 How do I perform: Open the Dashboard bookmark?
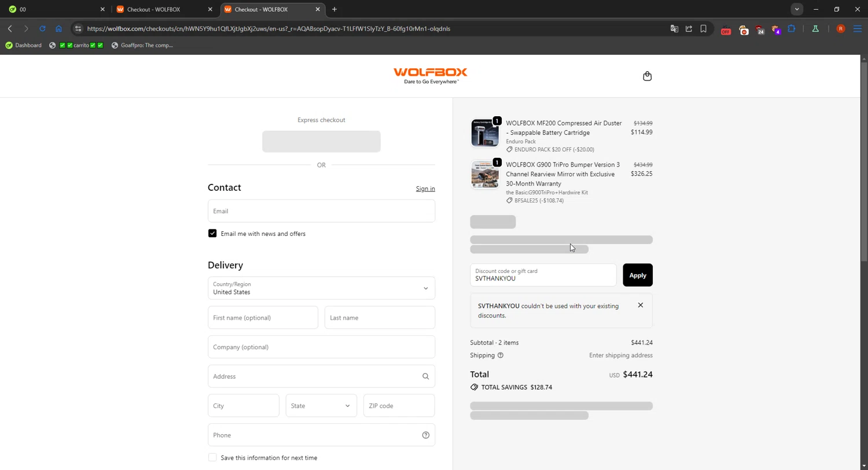pyautogui.click(x=24, y=45)
